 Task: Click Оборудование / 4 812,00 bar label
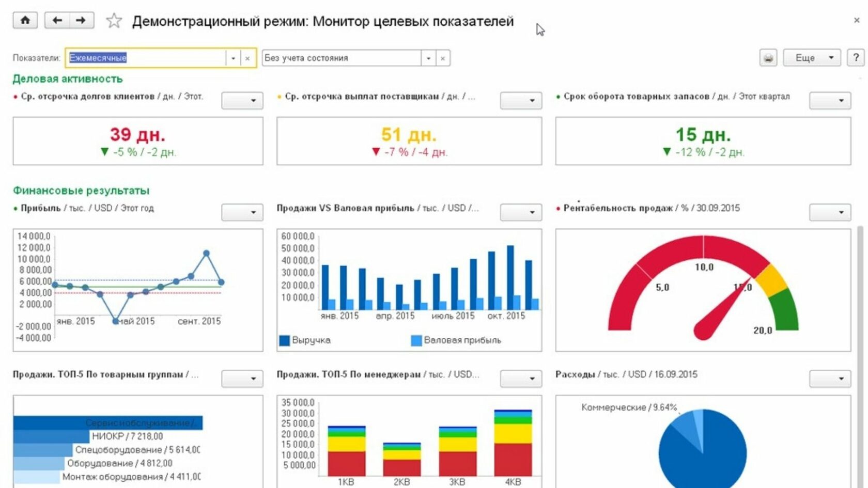[119, 463]
